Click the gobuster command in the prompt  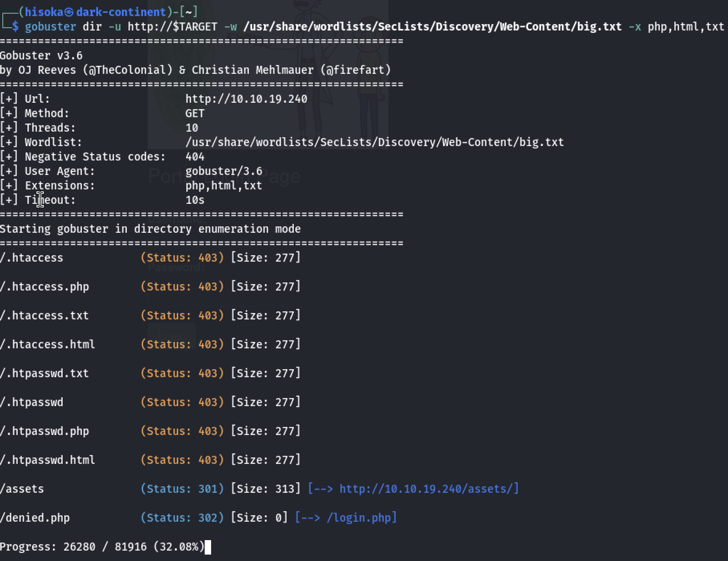tap(51, 27)
